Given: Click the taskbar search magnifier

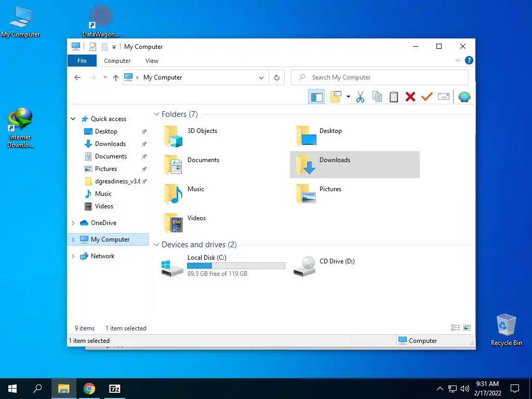Looking at the screenshot, I should 37,389.
